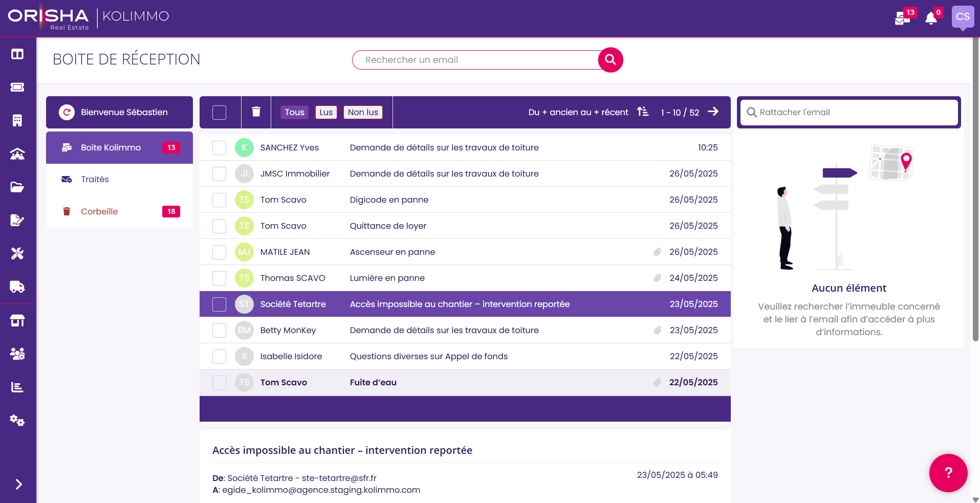980x503 pixels.
Task: Filter emails by Lus
Action: pyautogui.click(x=326, y=112)
